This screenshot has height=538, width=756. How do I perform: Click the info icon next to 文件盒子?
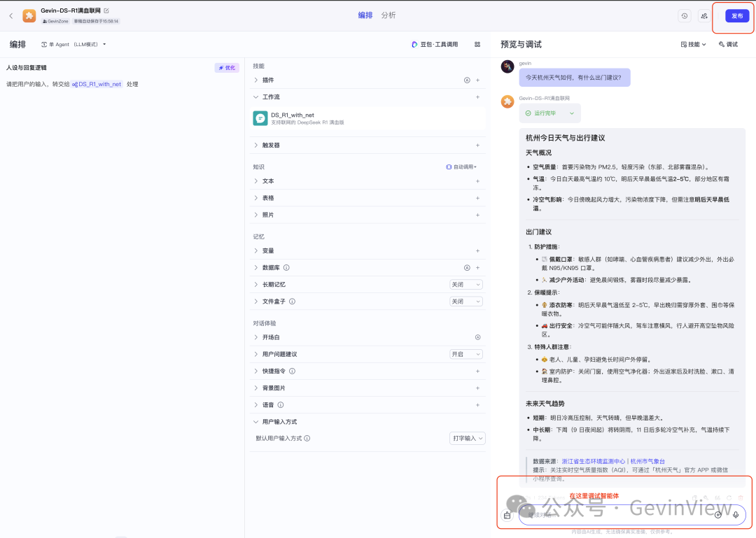point(292,302)
